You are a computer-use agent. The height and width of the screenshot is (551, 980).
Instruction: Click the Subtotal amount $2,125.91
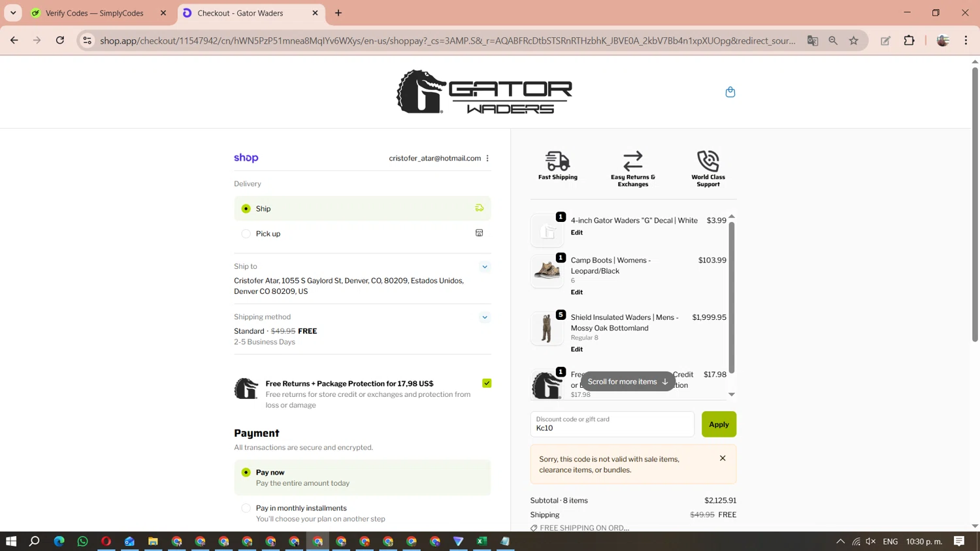pyautogui.click(x=721, y=501)
